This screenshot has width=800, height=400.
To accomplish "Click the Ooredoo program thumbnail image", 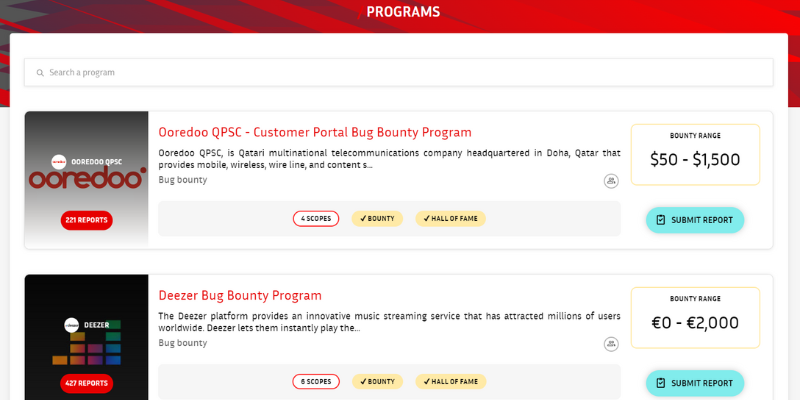I will tap(86, 180).
